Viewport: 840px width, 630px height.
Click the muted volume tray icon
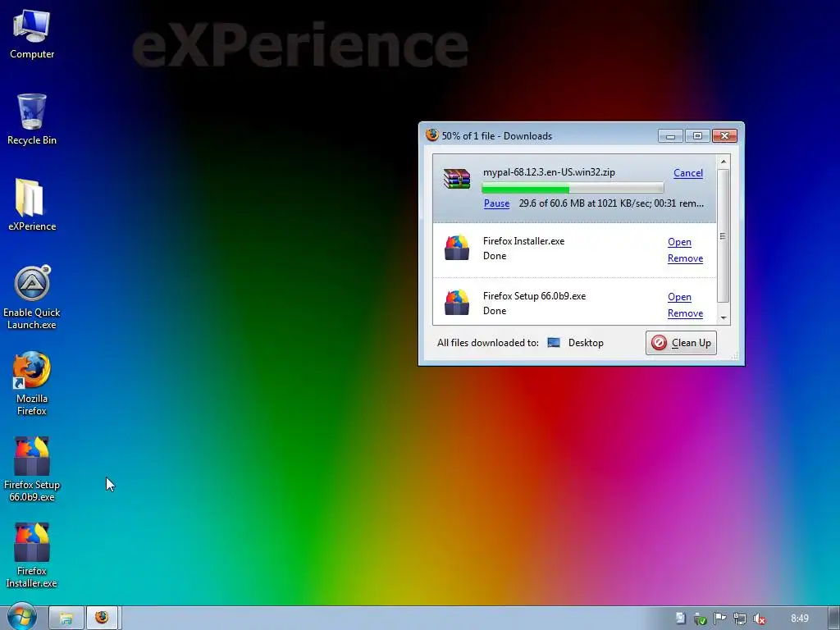[x=759, y=619]
